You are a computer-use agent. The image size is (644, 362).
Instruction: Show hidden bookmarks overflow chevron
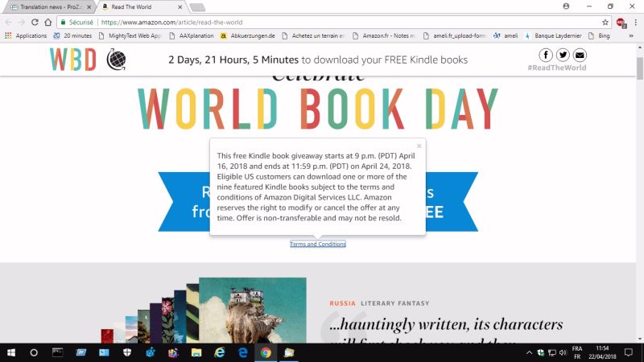[x=631, y=35]
